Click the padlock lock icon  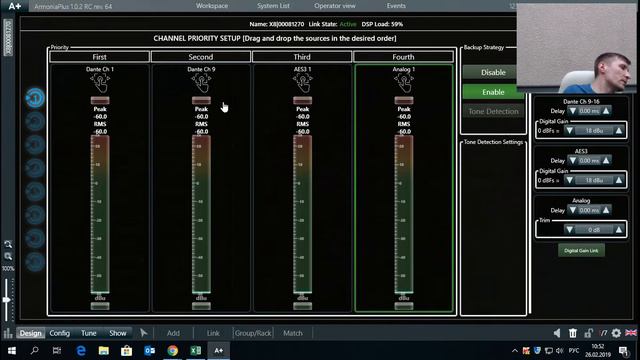point(588,333)
